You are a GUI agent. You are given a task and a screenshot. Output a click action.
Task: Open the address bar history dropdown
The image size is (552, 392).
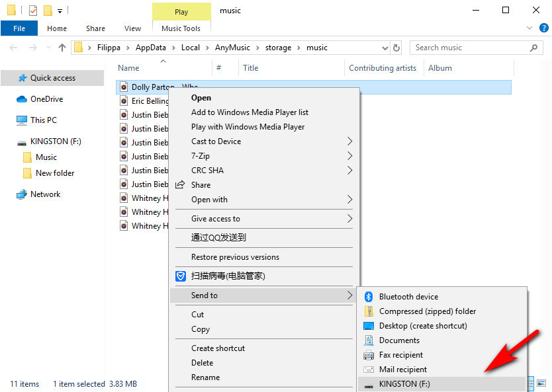point(384,48)
